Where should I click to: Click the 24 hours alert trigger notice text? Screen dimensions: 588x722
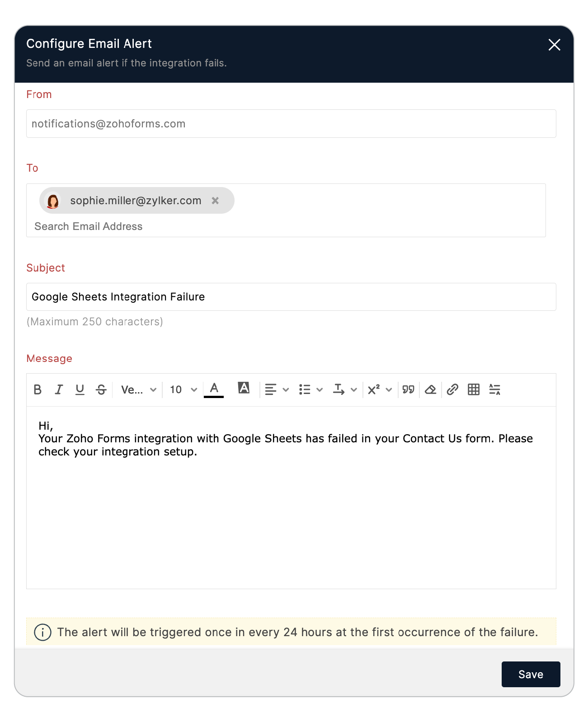tap(298, 632)
